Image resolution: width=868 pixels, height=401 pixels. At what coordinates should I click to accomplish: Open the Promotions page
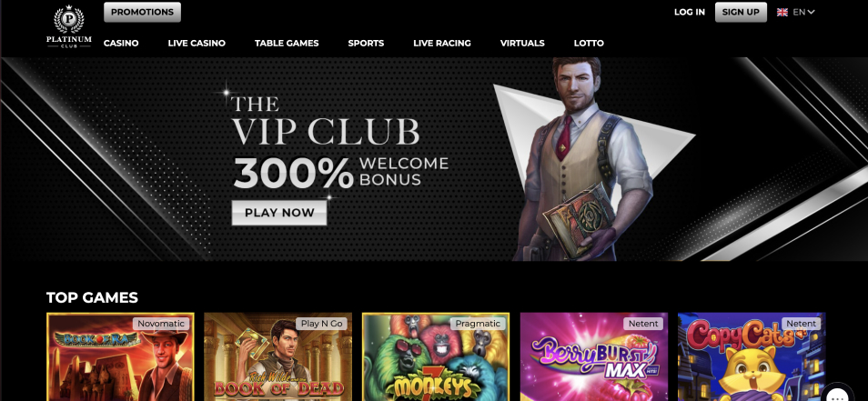tap(142, 12)
